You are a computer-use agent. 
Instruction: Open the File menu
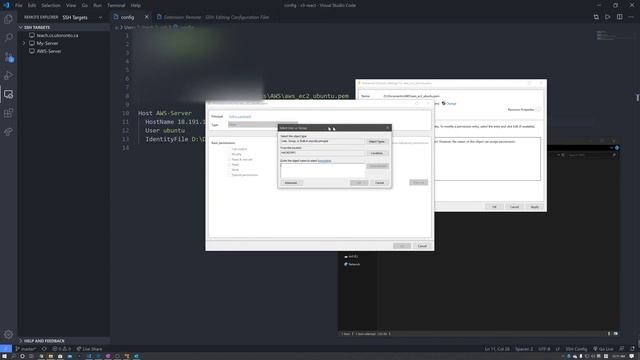click(x=19, y=5)
